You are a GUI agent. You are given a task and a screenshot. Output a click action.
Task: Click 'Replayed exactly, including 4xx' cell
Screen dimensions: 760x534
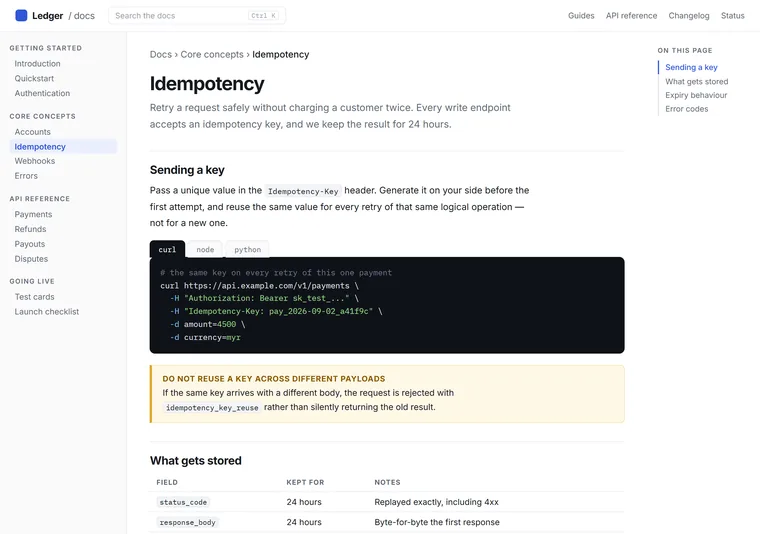click(x=436, y=502)
